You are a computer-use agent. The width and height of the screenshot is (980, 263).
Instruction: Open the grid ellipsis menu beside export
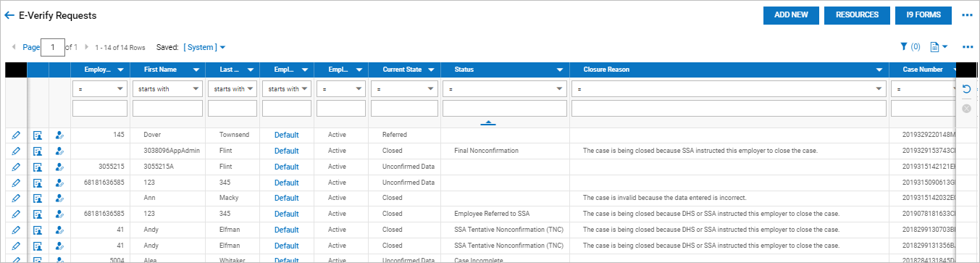tap(967, 47)
